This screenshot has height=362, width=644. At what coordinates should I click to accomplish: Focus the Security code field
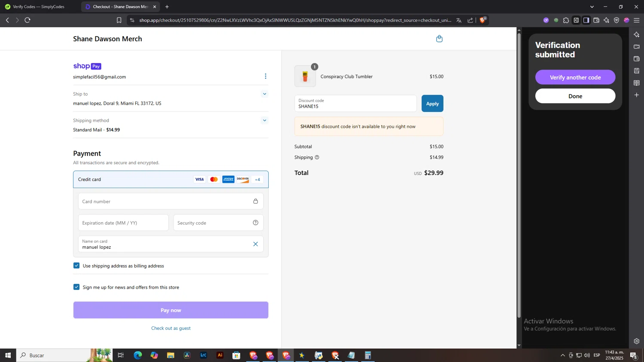(218, 223)
